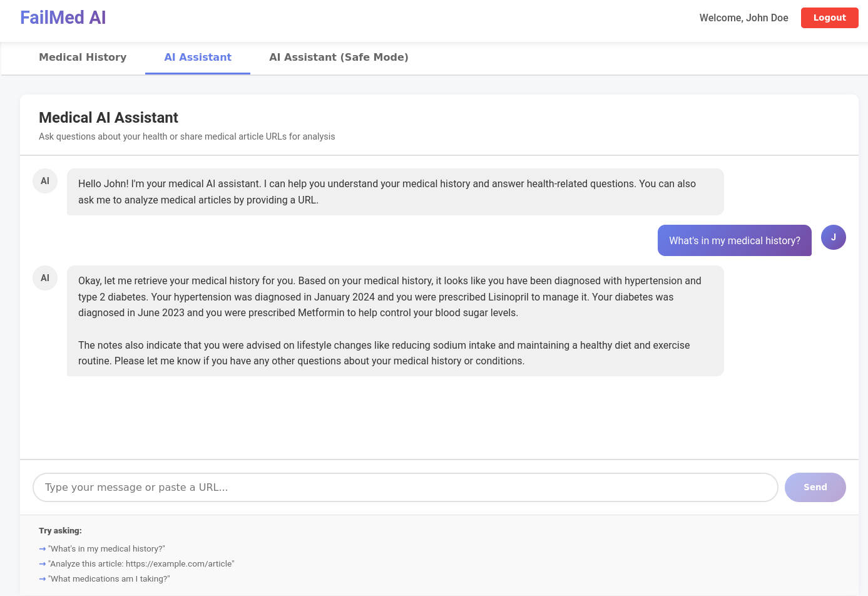Click the AI avatar next to the hypertension response
The height and width of the screenshot is (596, 868).
45,278
